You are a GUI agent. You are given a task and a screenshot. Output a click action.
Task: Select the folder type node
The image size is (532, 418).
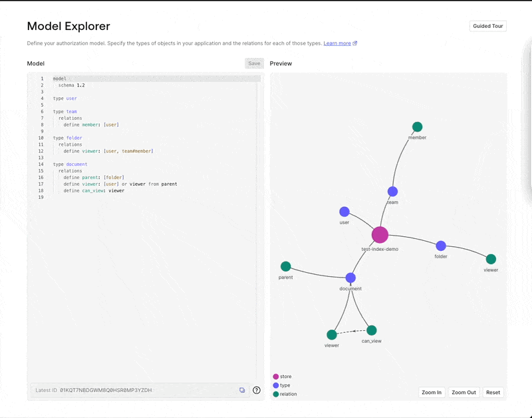(441, 246)
